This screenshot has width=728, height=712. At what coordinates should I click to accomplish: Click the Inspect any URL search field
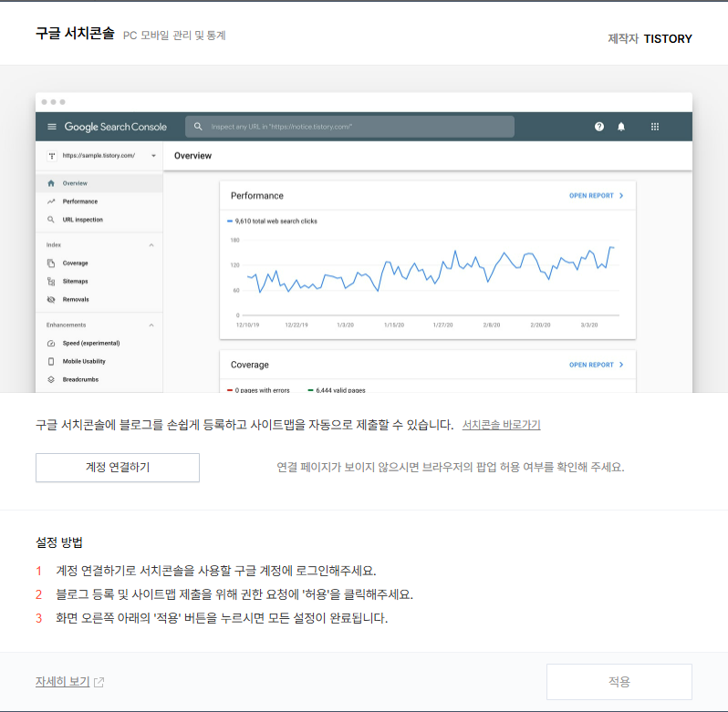(349, 127)
